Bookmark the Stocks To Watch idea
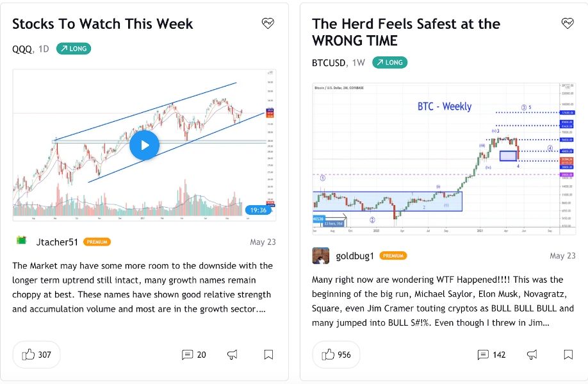The image size is (588, 384). pyautogui.click(x=268, y=355)
